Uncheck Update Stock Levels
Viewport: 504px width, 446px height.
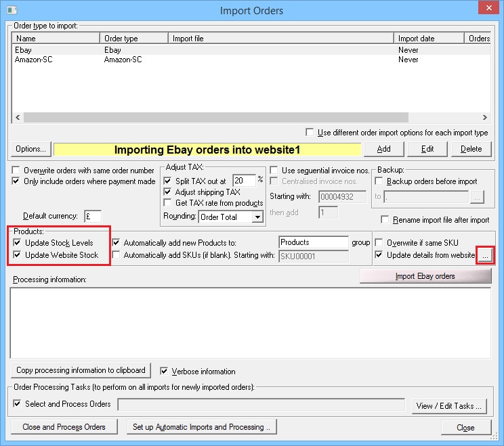pyautogui.click(x=18, y=242)
